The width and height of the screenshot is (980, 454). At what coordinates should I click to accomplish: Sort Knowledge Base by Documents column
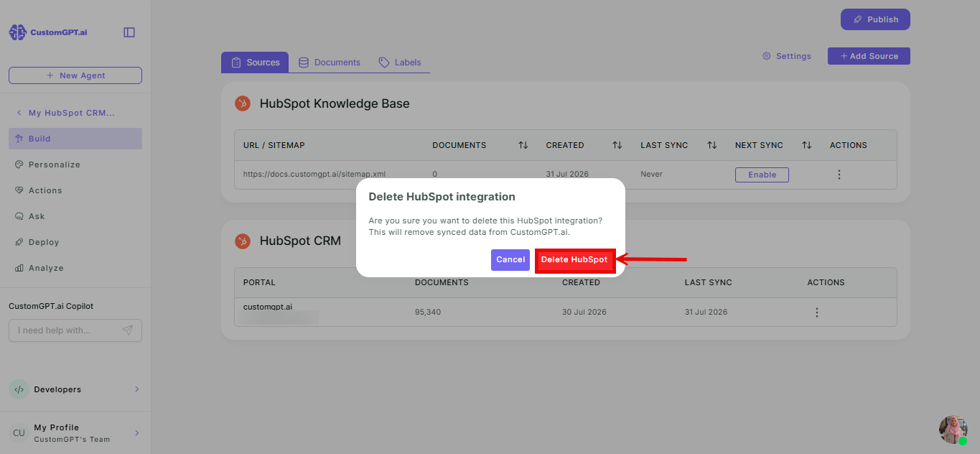523,145
